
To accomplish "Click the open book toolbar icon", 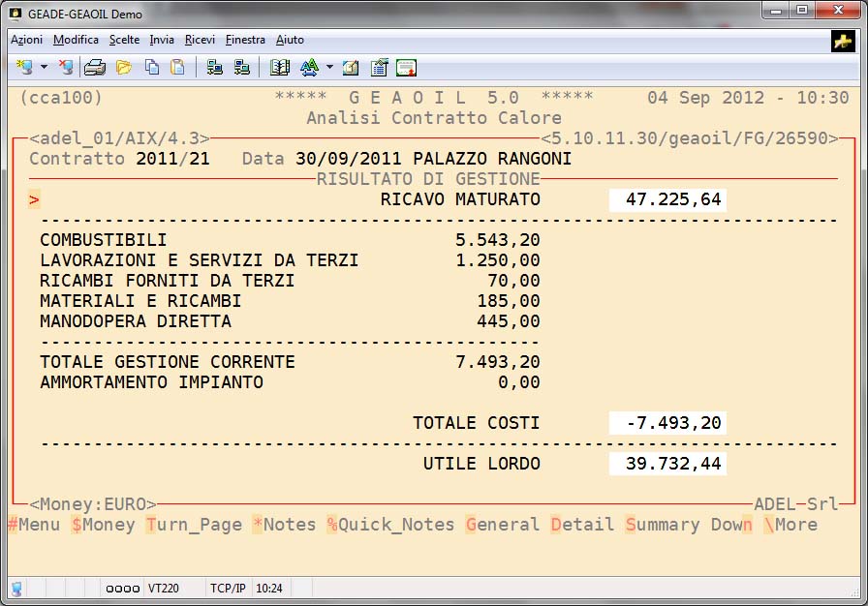I will click(x=280, y=68).
